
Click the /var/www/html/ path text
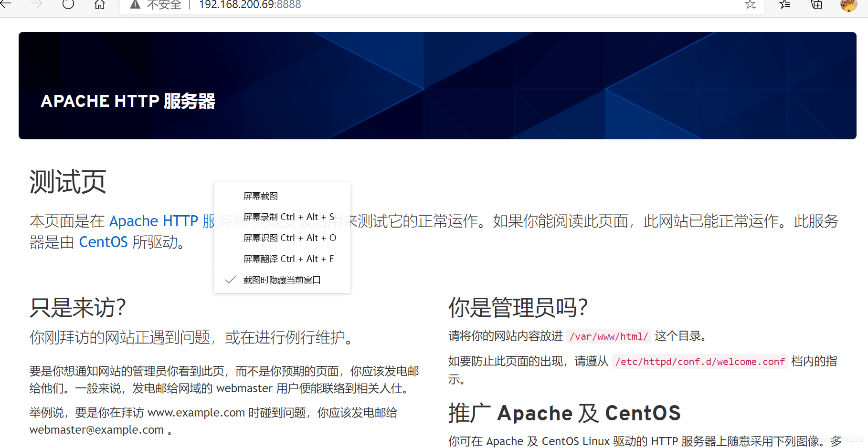[609, 336]
